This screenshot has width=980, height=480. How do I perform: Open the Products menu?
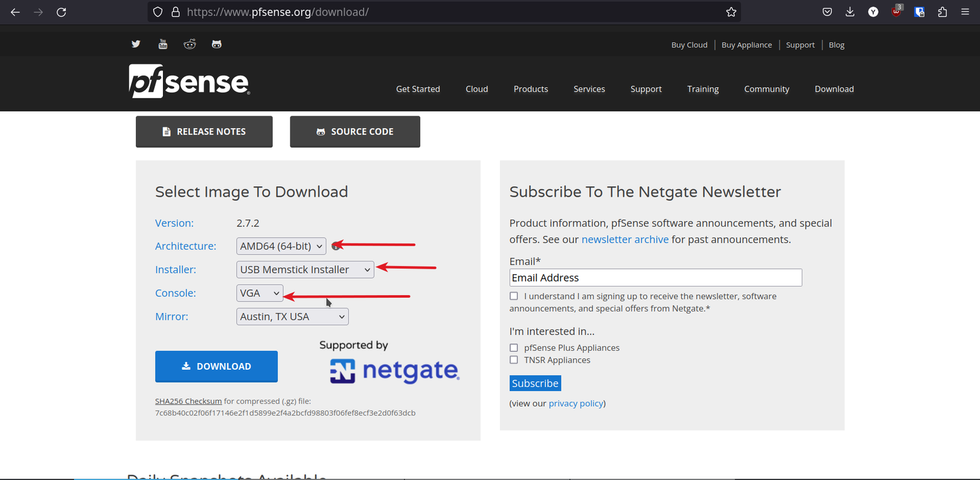pyautogui.click(x=530, y=89)
